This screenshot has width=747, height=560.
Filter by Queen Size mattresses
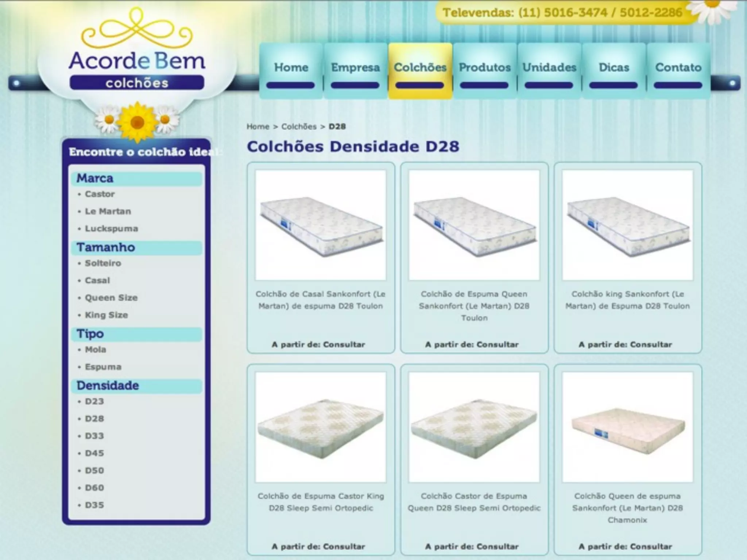pyautogui.click(x=111, y=298)
